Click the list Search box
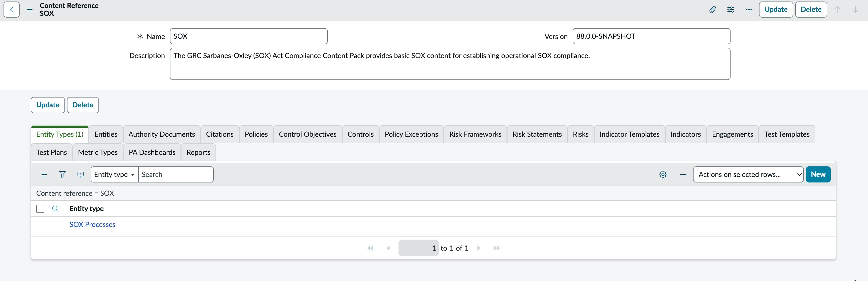This screenshot has height=281, width=868. pos(176,174)
